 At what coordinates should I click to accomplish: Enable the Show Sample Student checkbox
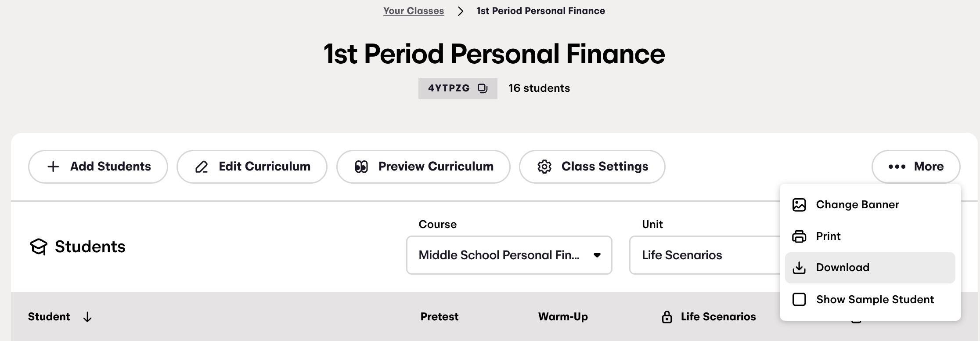click(x=799, y=299)
